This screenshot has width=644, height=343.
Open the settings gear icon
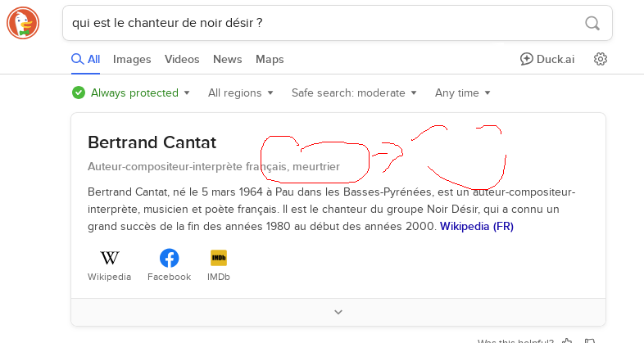point(601,59)
